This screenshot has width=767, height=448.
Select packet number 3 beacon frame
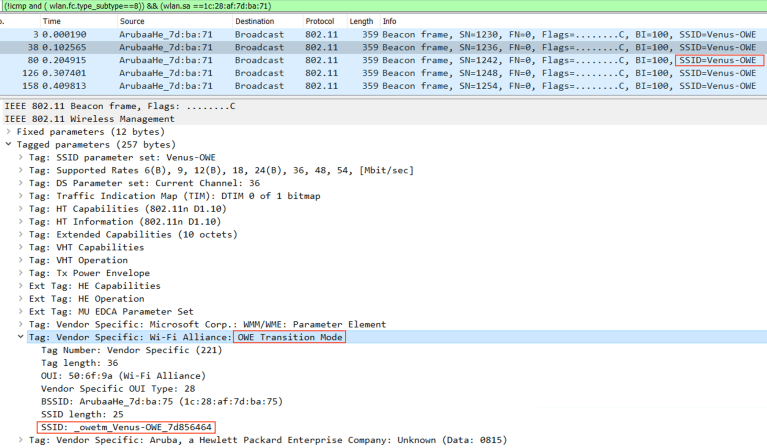point(300,34)
